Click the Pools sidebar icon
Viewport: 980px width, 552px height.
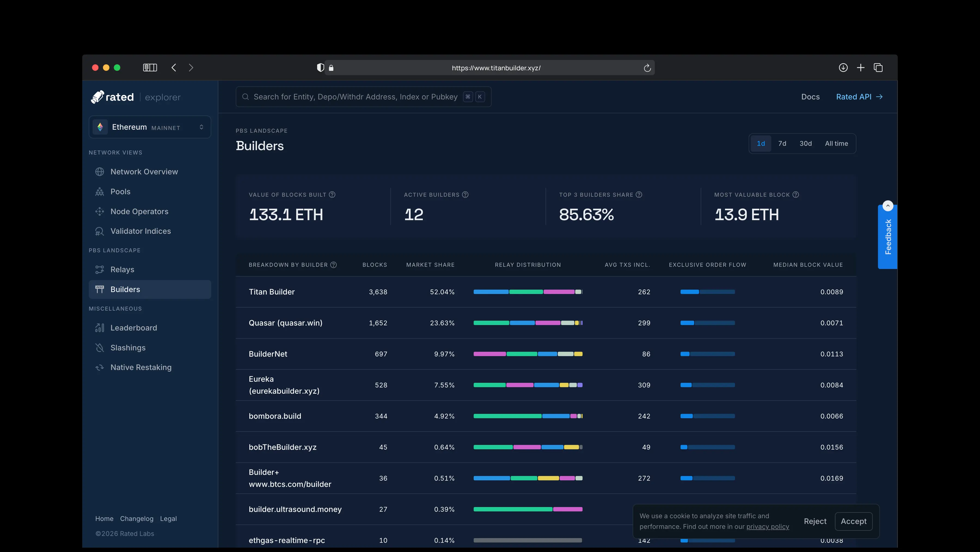pos(100,192)
